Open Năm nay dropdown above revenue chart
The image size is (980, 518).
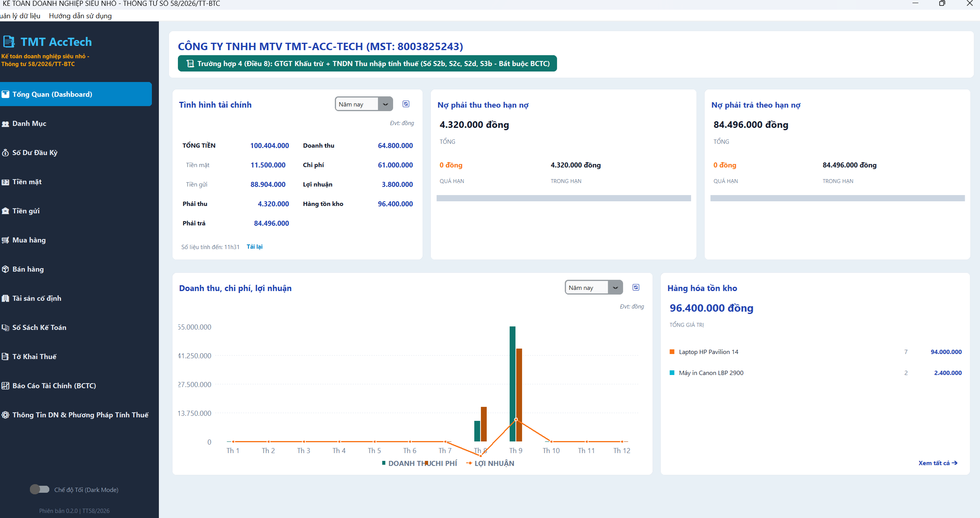click(x=594, y=288)
